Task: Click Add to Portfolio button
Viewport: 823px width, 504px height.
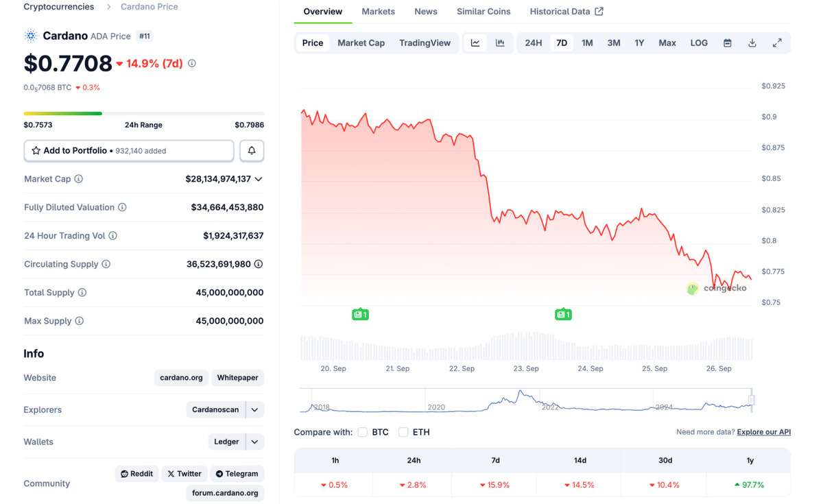Action: coord(129,151)
